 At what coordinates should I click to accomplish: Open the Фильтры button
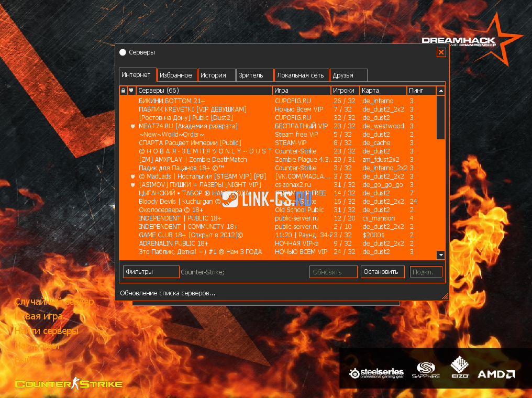[151, 272]
